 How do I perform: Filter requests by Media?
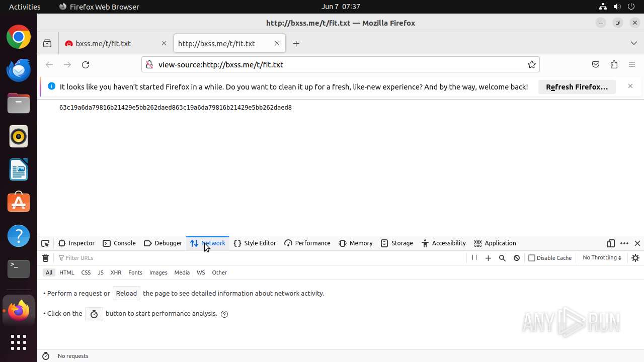[182, 273]
